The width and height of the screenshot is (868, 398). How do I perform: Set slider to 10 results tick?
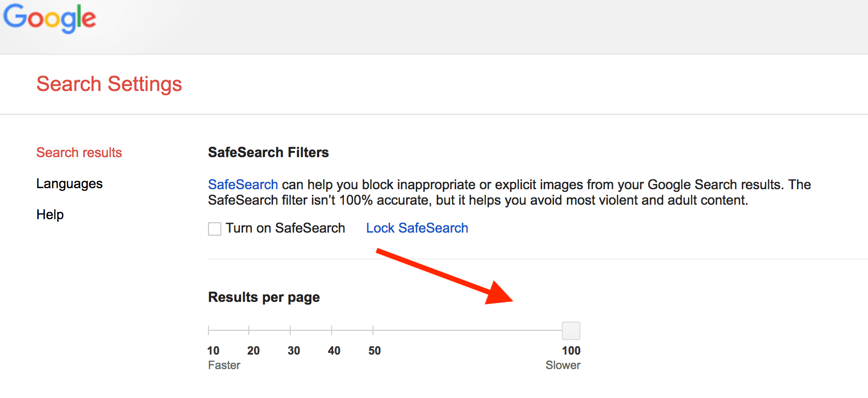[208, 330]
